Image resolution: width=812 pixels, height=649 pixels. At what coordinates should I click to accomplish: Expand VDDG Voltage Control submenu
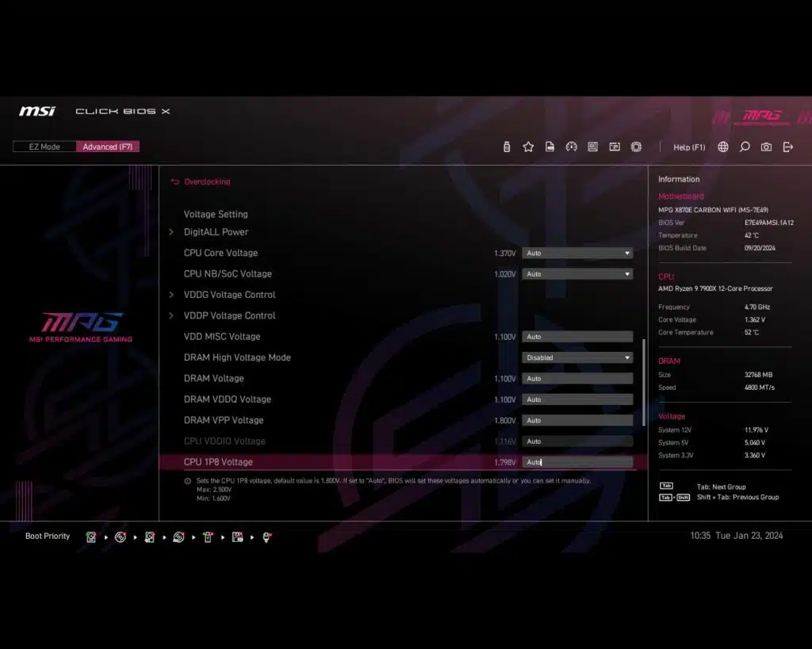click(229, 295)
